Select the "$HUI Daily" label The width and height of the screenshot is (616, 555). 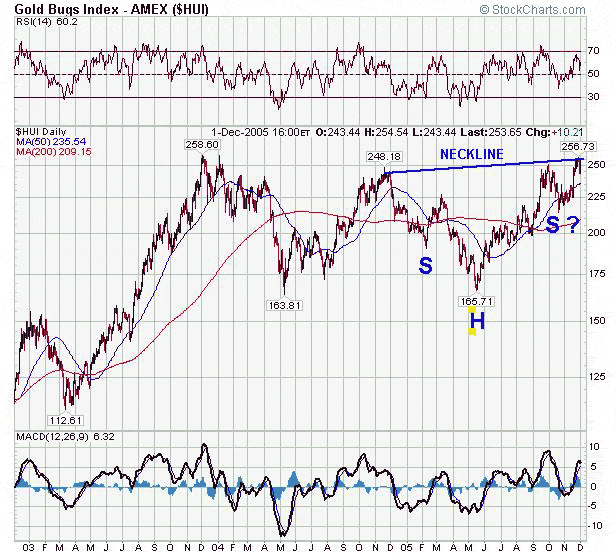point(41,132)
